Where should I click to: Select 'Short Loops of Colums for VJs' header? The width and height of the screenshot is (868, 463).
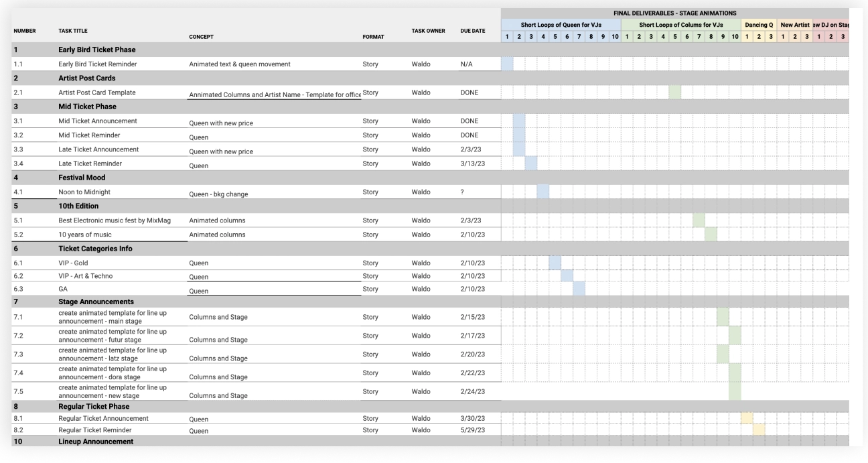coord(681,25)
